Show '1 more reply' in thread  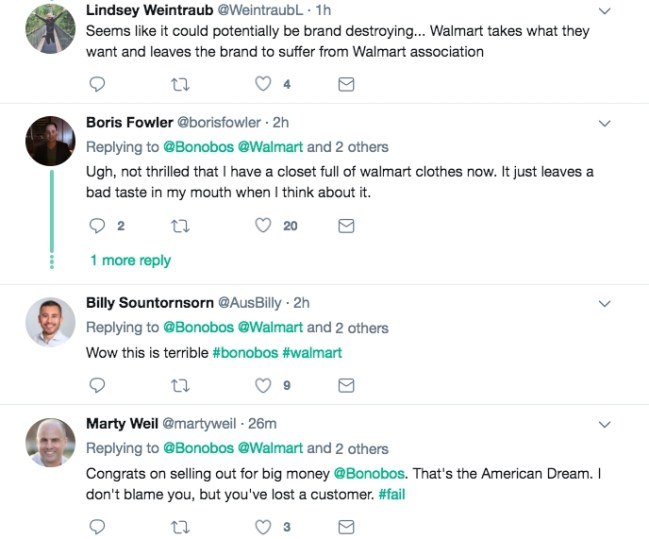130,260
